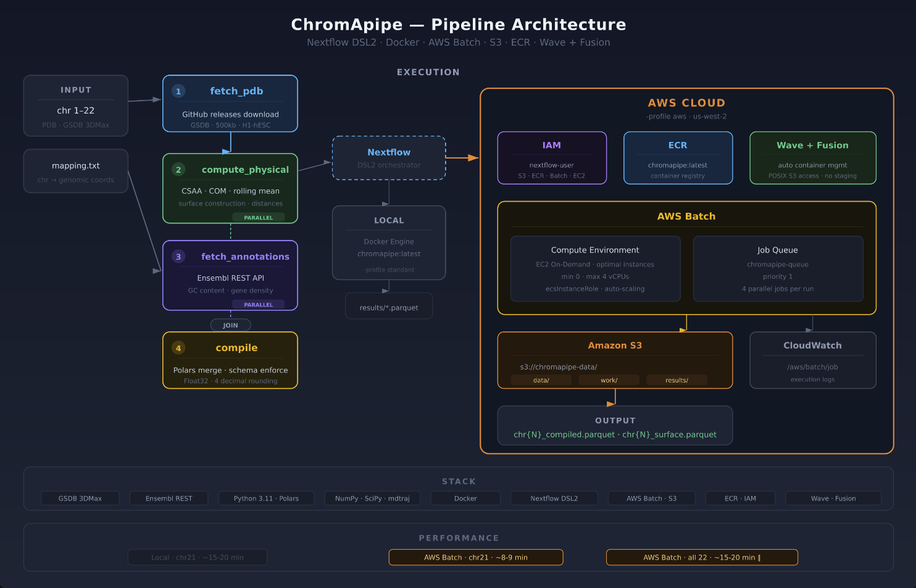The width and height of the screenshot is (916, 588).
Task: Click '4 parallel jobs per run' text
Action: coord(778,289)
